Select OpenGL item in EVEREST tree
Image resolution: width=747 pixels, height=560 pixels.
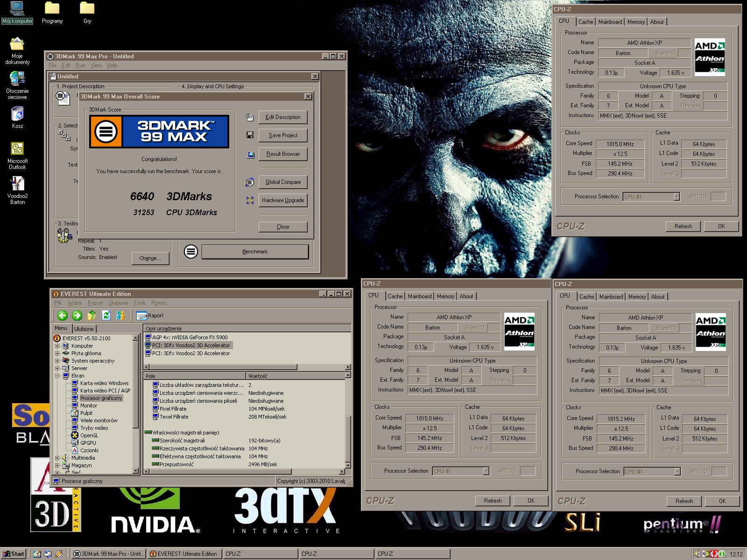(89, 435)
